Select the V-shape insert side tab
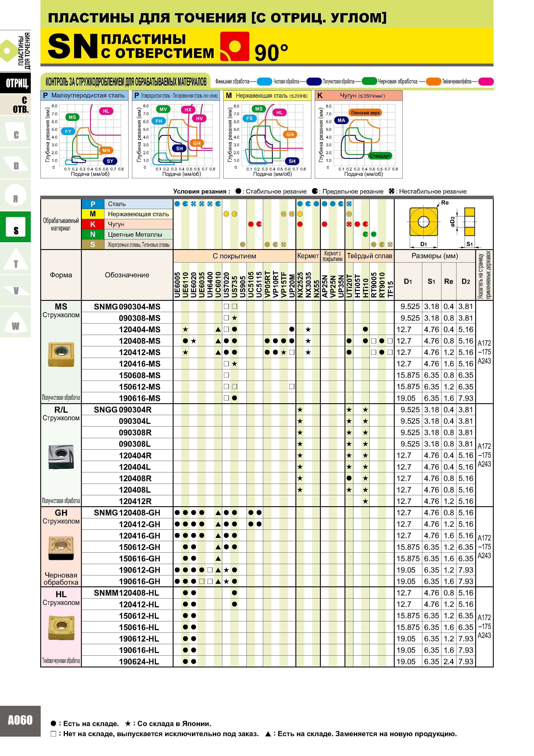534x756 pixels. tap(16, 291)
